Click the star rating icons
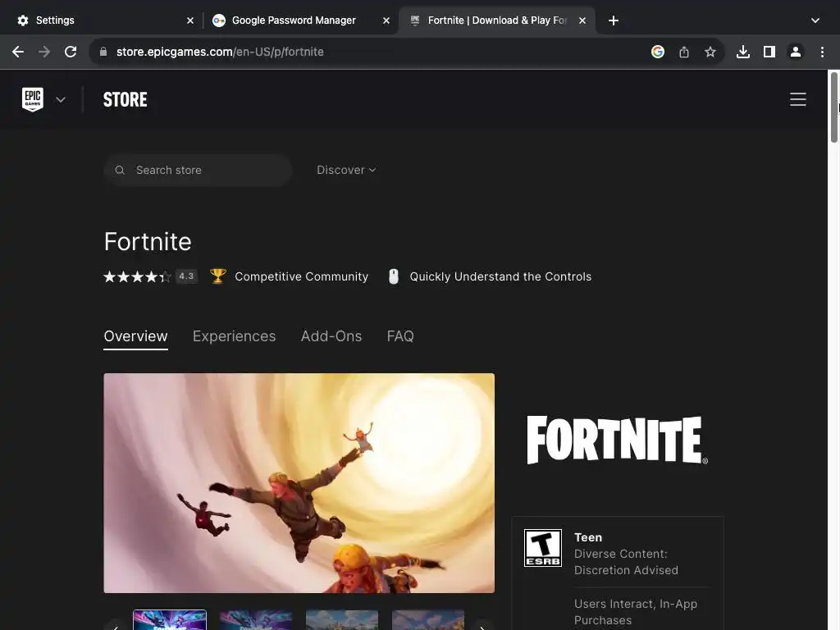 click(x=138, y=276)
